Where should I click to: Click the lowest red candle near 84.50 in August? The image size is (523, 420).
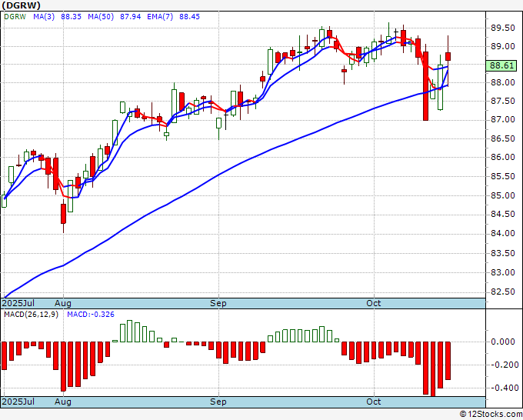click(63, 214)
